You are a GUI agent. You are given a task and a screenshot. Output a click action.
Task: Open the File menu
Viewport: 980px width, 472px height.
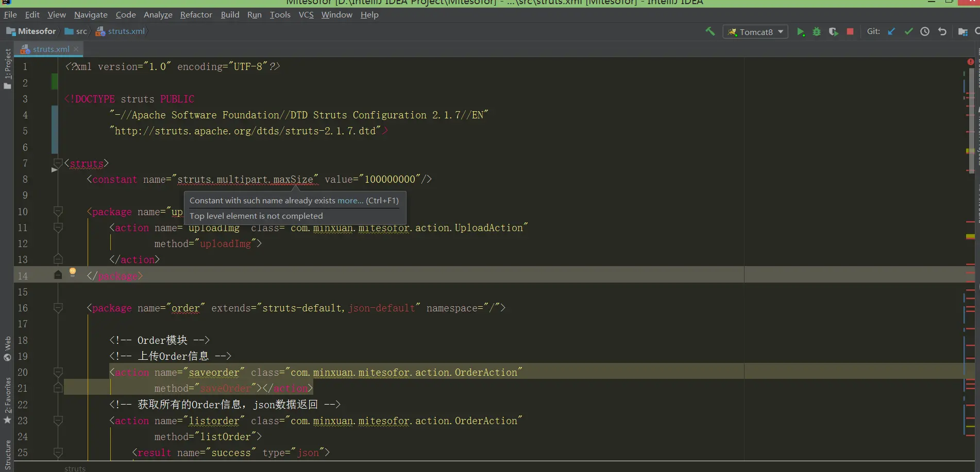pos(10,14)
